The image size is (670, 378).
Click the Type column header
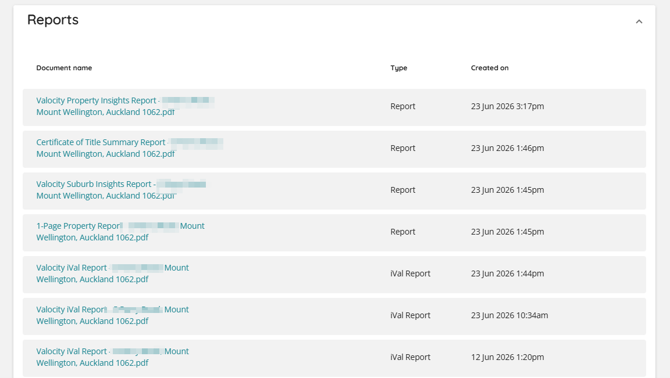point(399,68)
